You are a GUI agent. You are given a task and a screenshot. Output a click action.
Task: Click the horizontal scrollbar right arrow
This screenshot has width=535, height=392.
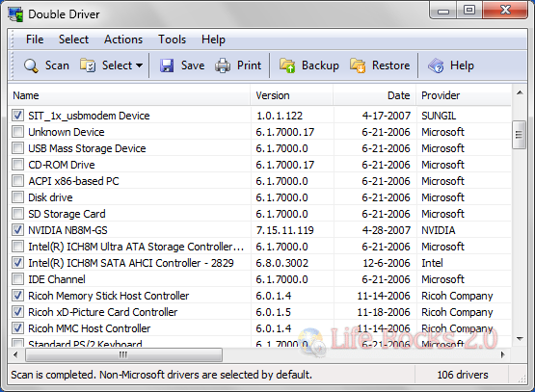pos(502,354)
